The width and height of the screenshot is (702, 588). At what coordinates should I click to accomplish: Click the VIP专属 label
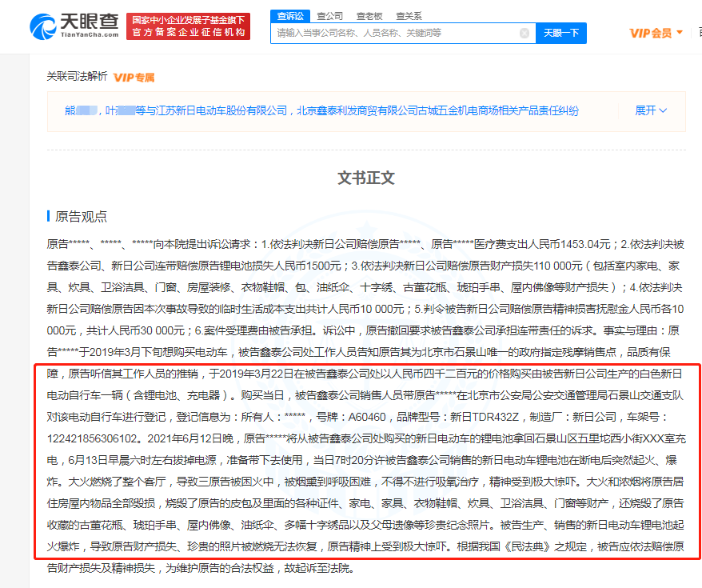(x=134, y=78)
